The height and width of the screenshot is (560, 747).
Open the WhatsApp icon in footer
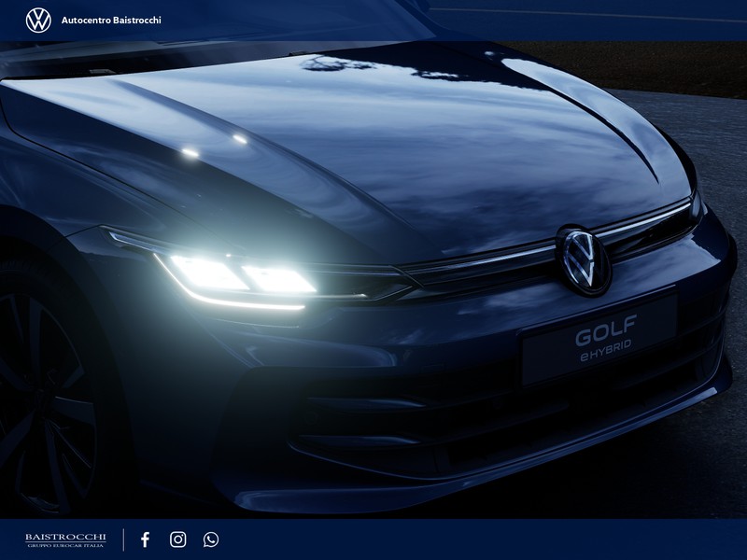click(211, 539)
